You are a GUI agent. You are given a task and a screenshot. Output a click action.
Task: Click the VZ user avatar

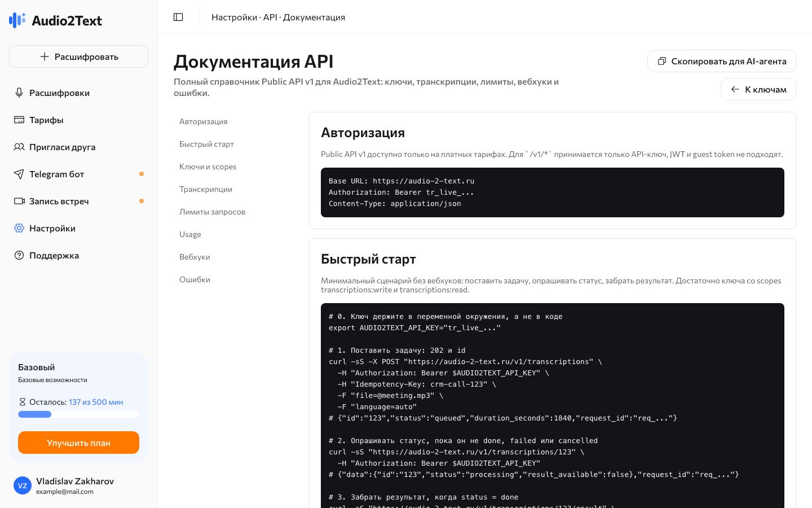pyautogui.click(x=23, y=485)
